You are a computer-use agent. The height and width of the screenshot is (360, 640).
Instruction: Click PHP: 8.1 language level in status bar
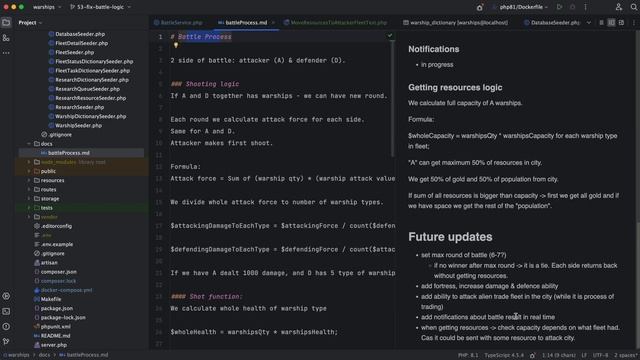point(468,355)
